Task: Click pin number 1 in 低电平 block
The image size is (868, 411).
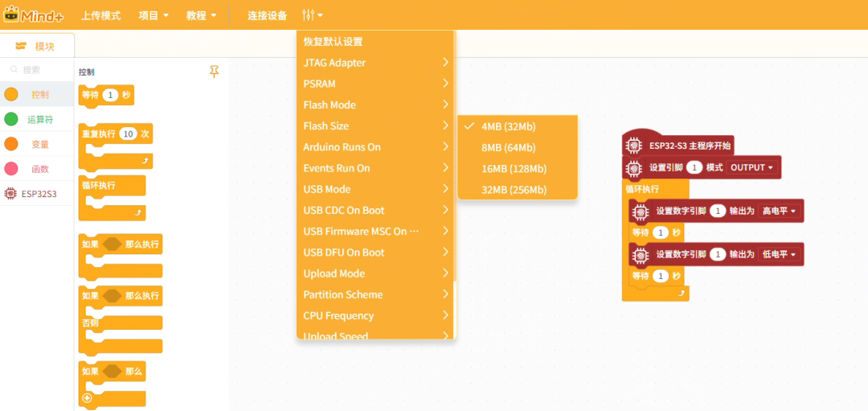Action: 718,255
